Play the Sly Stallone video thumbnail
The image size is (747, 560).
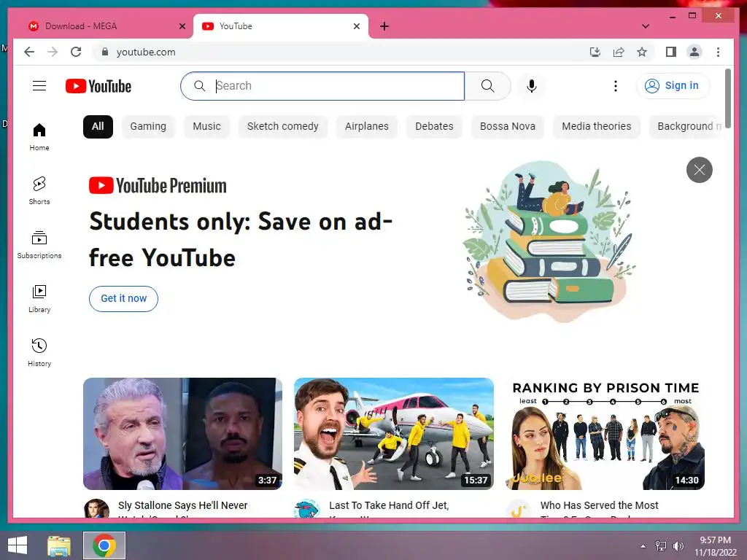(x=182, y=433)
